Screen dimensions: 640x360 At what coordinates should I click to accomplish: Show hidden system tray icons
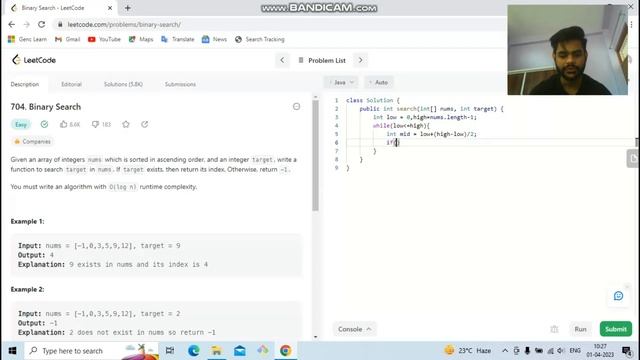[x=505, y=351]
